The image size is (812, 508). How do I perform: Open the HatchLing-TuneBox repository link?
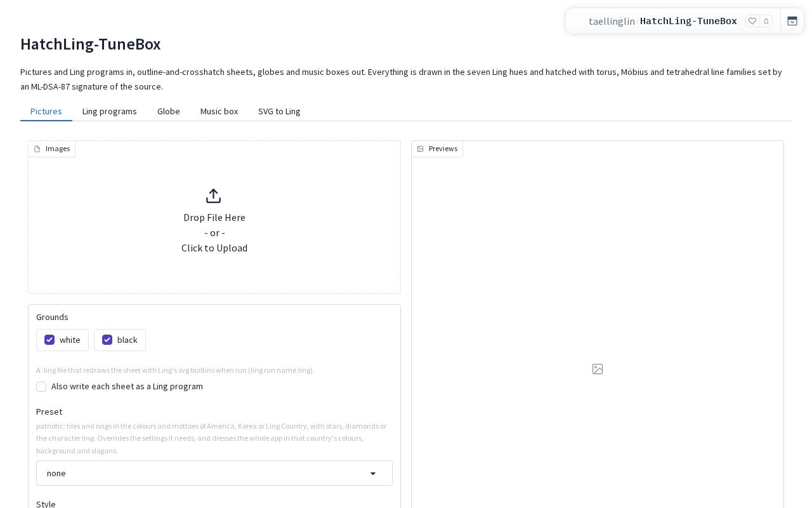[688, 21]
